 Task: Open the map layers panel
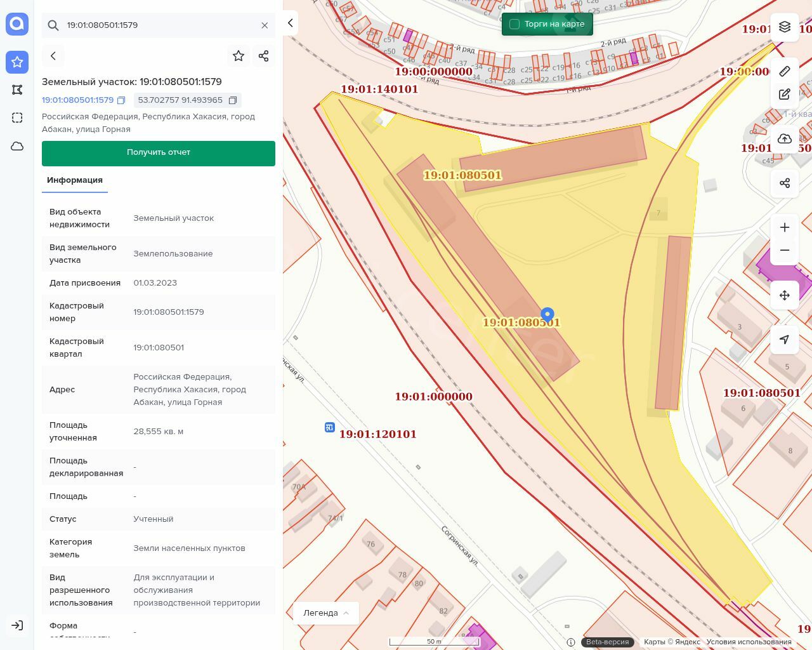[x=785, y=27]
